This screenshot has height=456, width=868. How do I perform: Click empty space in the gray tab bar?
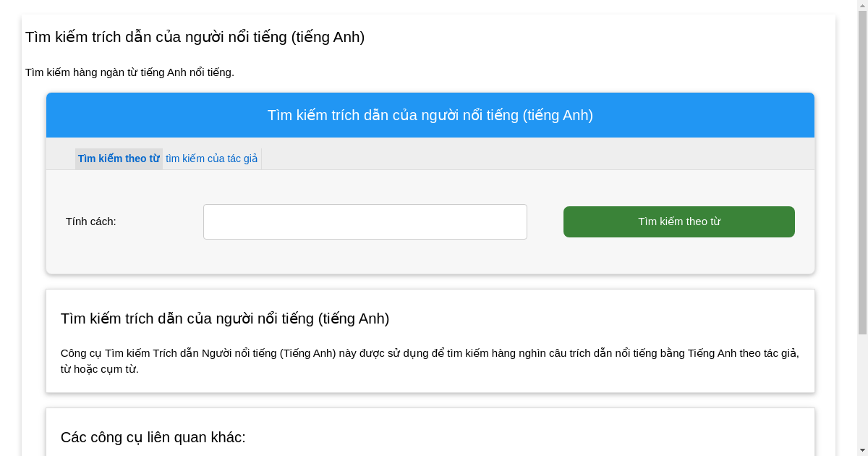pyautogui.click(x=535, y=153)
